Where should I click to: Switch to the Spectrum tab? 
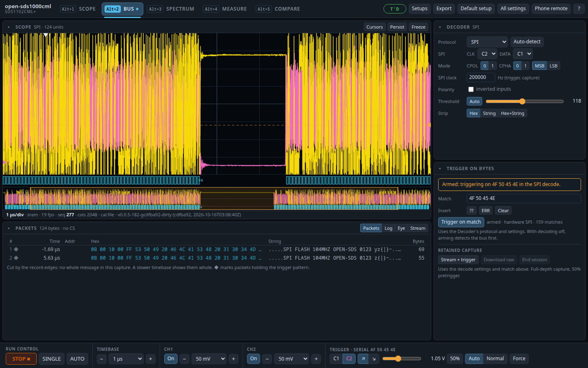171,9
